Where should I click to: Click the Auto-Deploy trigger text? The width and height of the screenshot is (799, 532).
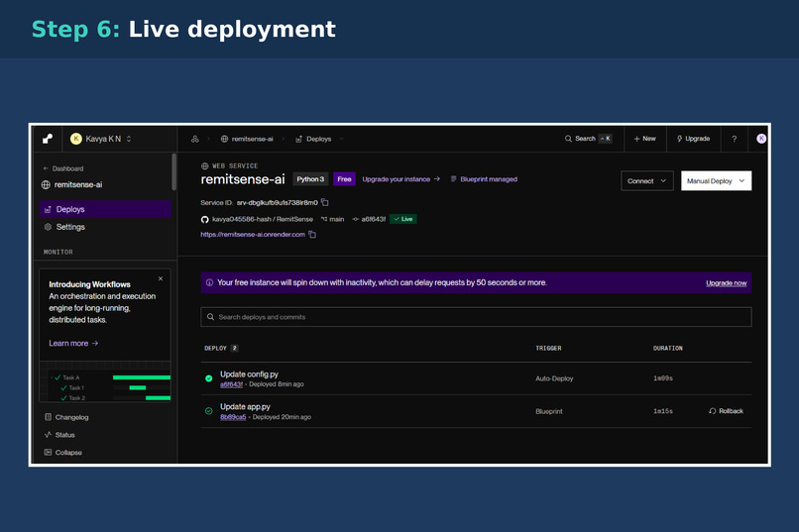554,378
